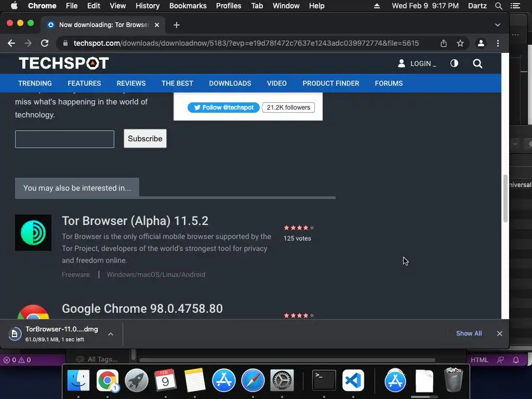
Task: Open the Chrome profile avatar button
Action: point(481,43)
